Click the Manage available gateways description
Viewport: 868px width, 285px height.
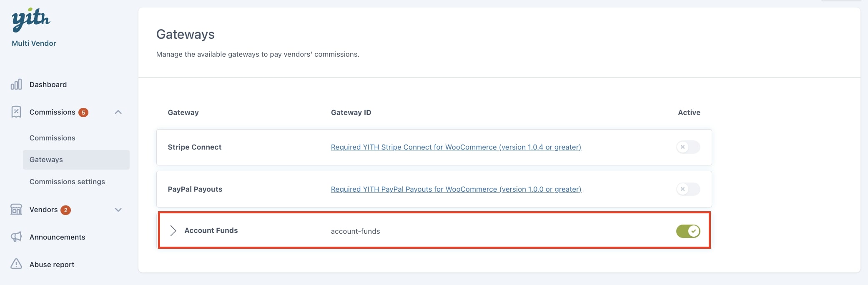(x=258, y=54)
